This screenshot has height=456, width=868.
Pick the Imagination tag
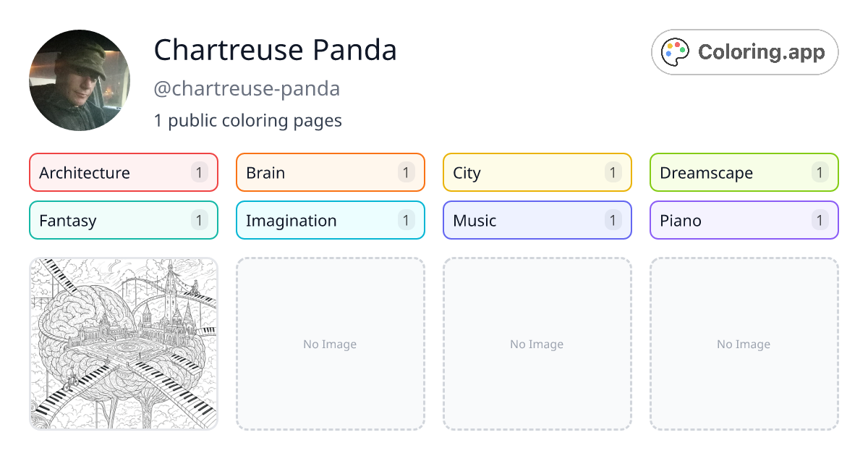click(330, 220)
